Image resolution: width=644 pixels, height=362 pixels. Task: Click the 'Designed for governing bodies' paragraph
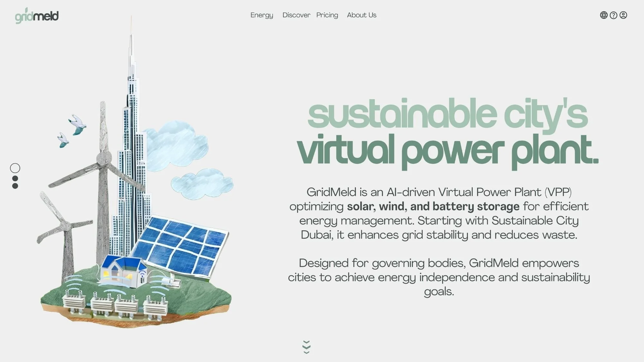point(439,277)
